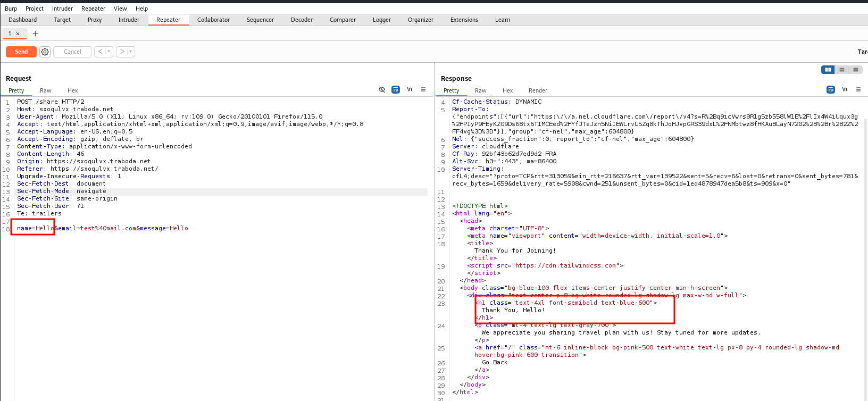868x401 pixels.
Task: Open the Repeater settings gear icon
Action: click(x=45, y=52)
